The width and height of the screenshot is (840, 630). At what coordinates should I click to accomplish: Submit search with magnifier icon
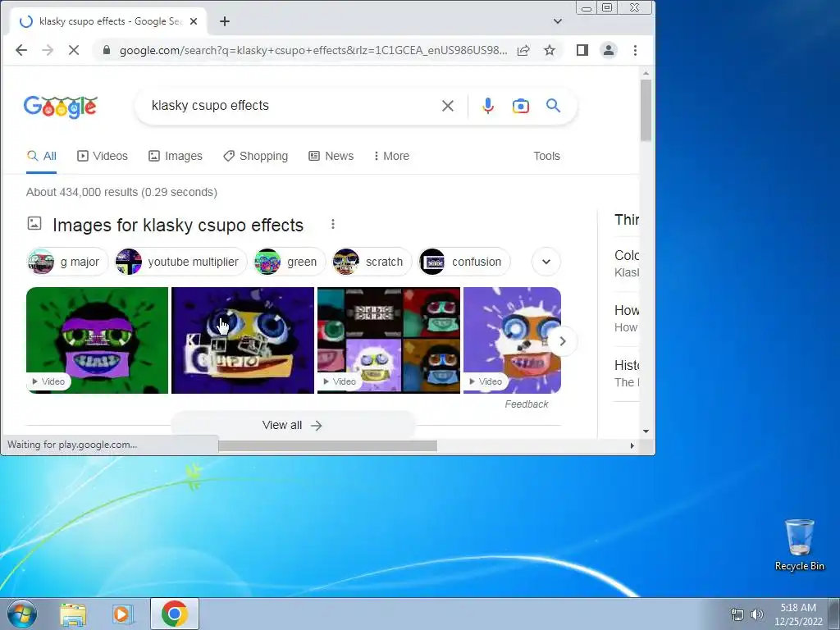pyautogui.click(x=554, y=106)
